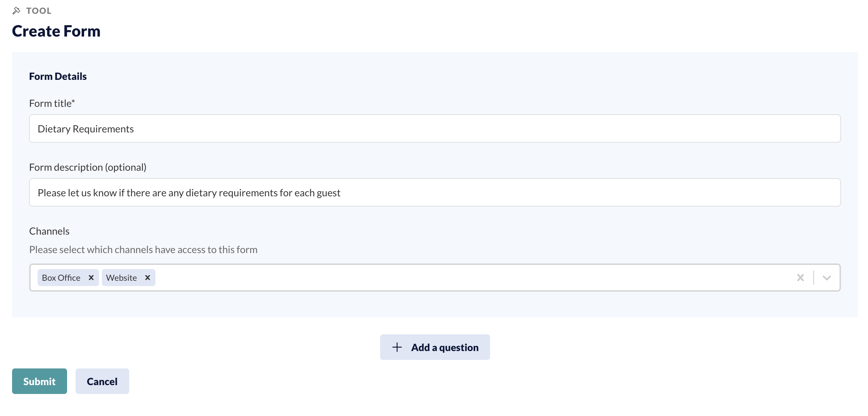Select the Website tag text
Image resolution: width=868 pixels, height=416 pixels.
click(x=121, y=278)
